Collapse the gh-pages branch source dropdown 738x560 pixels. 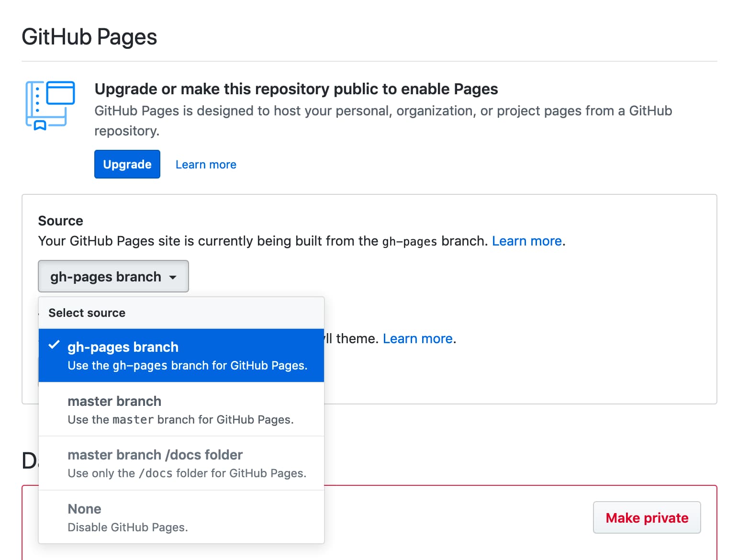(113, 277)
